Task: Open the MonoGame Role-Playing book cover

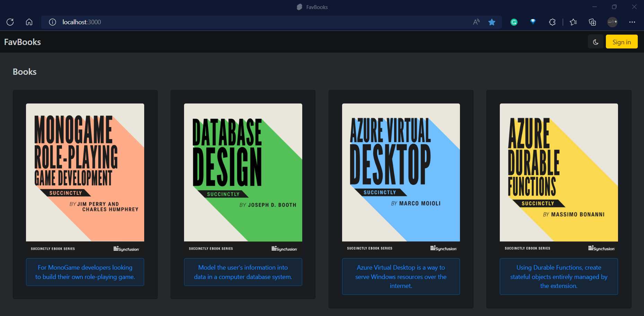Action: tap(85, 177)
